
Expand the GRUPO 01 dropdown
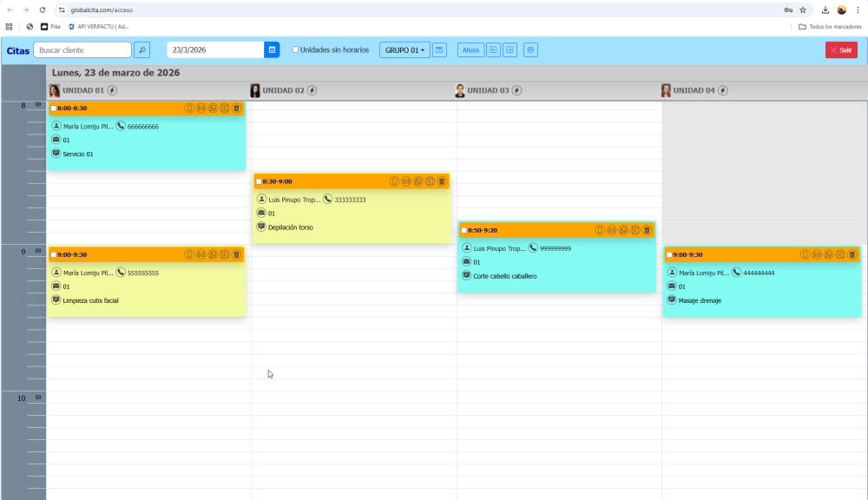point(404,49)
